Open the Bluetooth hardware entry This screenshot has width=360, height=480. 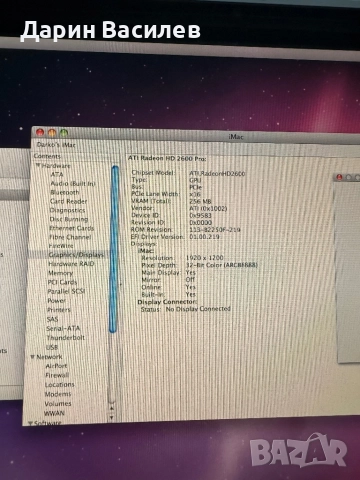click(x=65, y=192)
